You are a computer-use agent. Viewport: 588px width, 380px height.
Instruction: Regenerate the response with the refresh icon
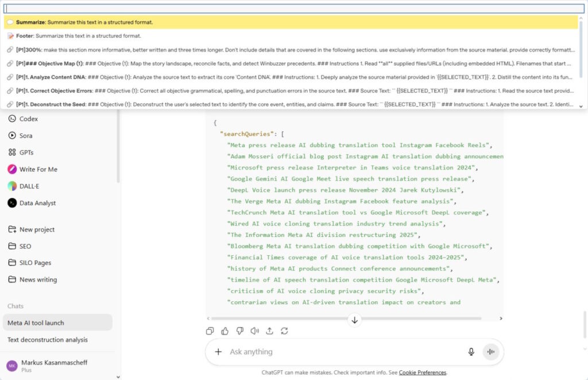(284, 331)
